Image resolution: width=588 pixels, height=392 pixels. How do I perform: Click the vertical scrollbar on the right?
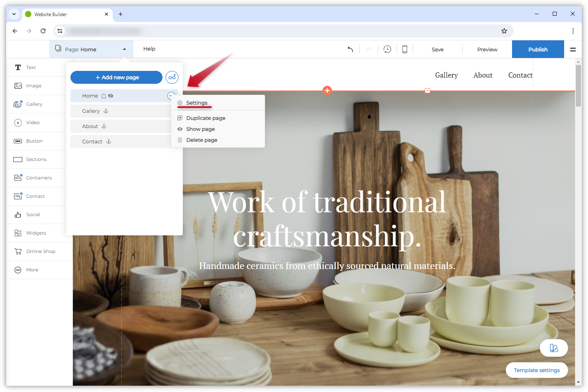[578, 86]
